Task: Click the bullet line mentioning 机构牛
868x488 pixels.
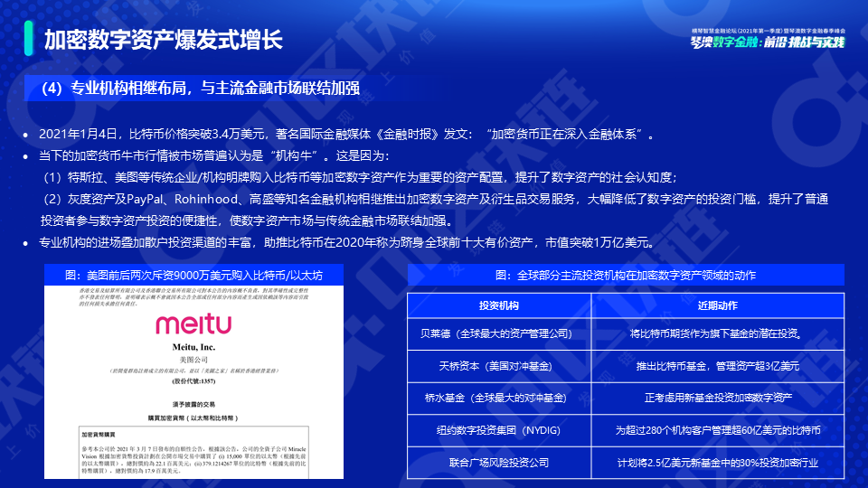Action: pyautogui.click(x=213, y=155)
